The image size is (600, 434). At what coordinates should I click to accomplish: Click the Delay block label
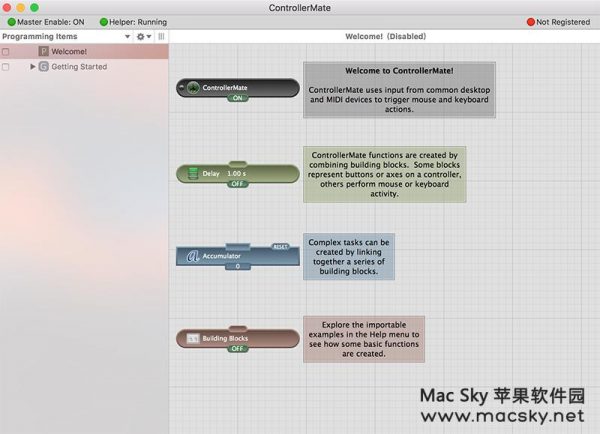211,174
